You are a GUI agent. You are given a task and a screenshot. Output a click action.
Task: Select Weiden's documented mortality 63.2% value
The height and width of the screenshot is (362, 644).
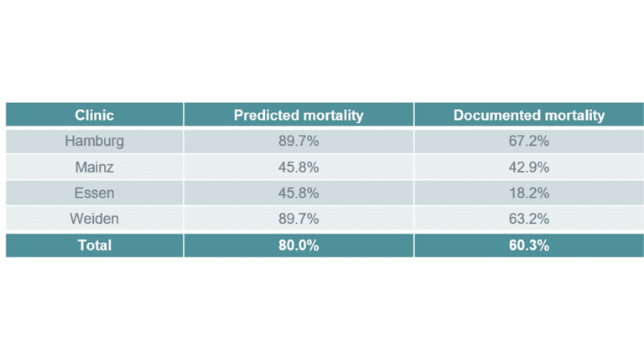pyautogui.click(x=528, y=219)
